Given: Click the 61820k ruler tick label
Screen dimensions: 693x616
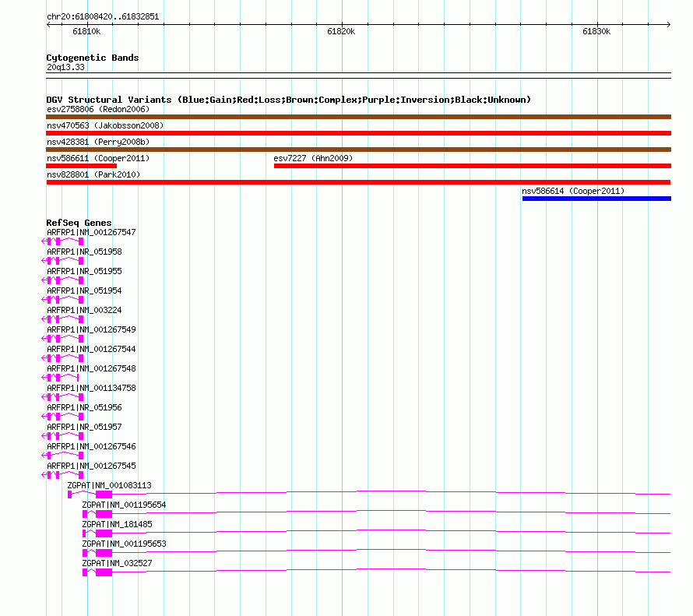Looking at the screenshot, I should (341, 31).
